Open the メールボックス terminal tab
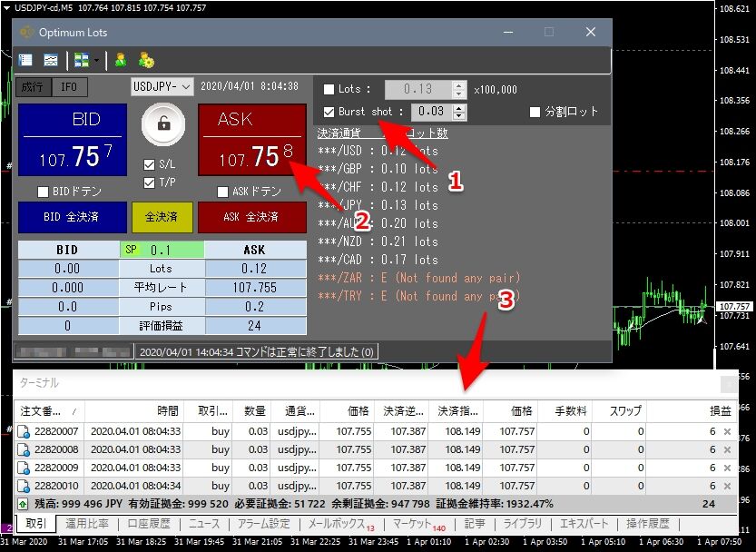This screenshot has height=552, width=756. [x=341, y=524]
